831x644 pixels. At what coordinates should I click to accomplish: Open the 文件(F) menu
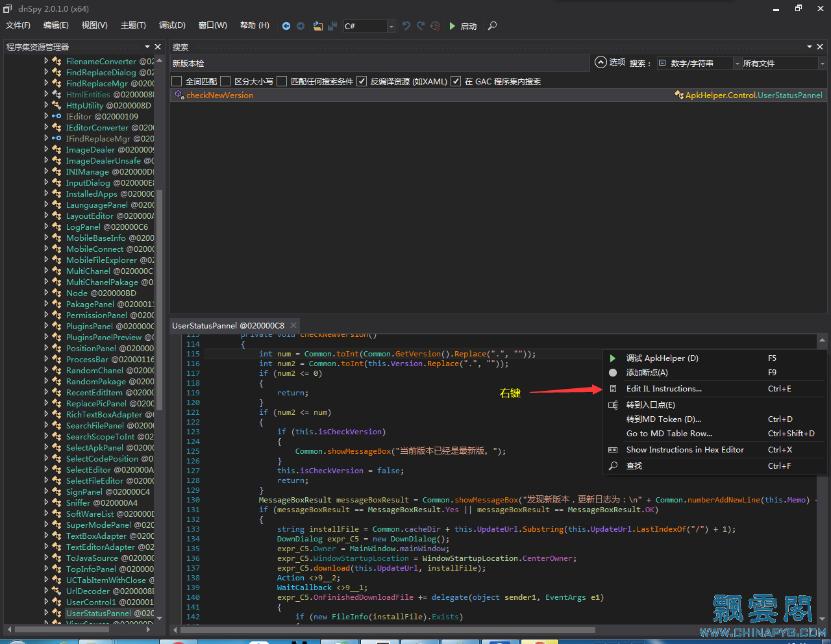[x=18, y=25]
